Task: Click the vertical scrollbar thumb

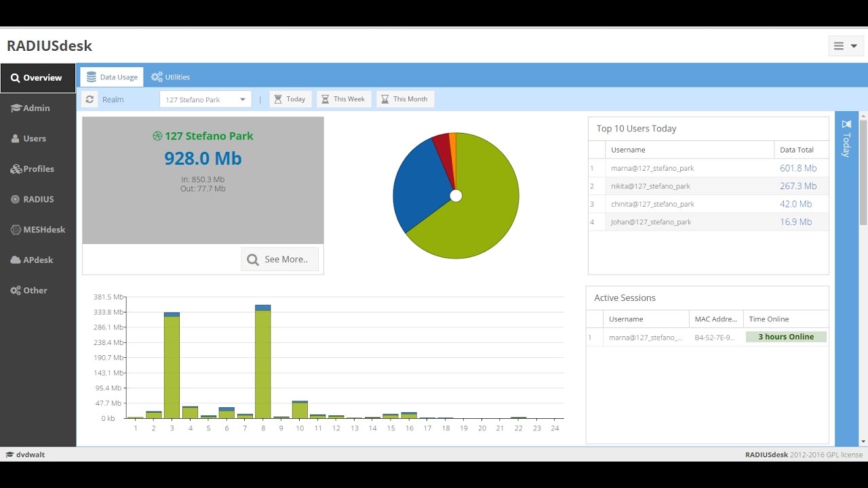Action: click(863, 171)
